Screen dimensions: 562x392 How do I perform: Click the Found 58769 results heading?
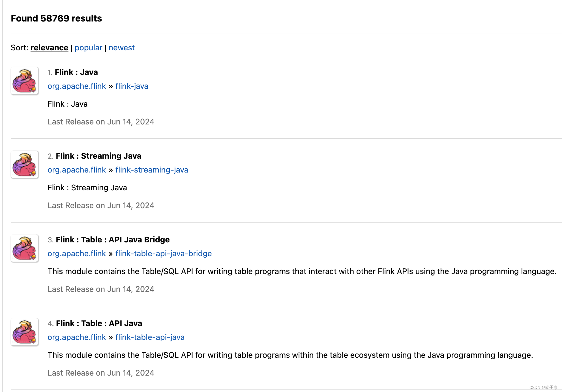56,18
